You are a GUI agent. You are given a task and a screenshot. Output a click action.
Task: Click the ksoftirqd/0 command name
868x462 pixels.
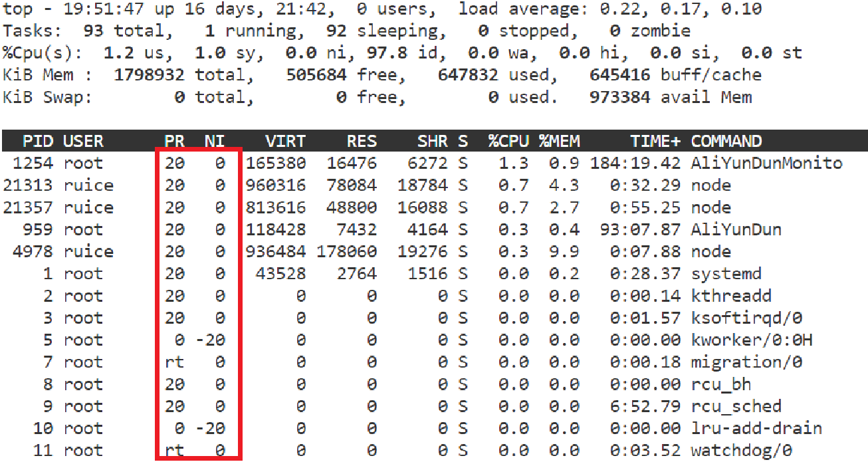click(746, 318)
